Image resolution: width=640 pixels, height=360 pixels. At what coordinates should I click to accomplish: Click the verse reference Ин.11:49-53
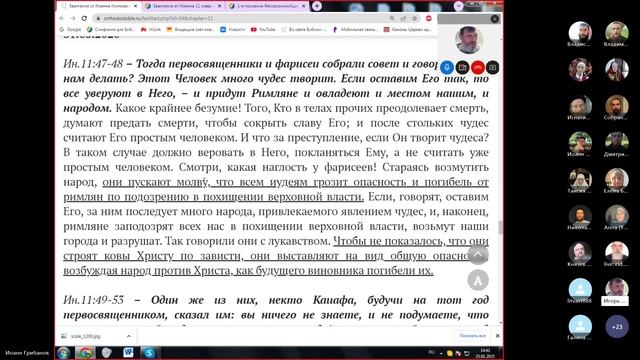point(93,300)
